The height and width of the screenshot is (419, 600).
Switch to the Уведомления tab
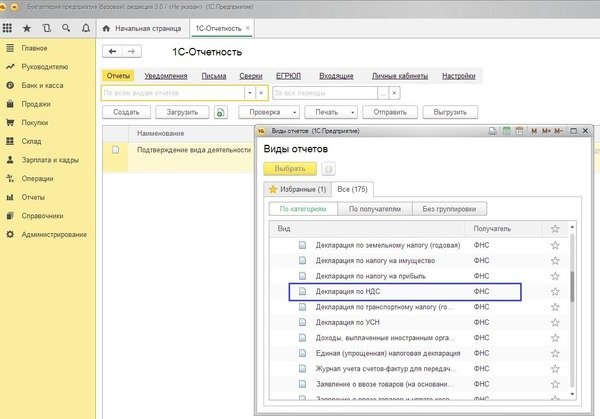[166, 76]
